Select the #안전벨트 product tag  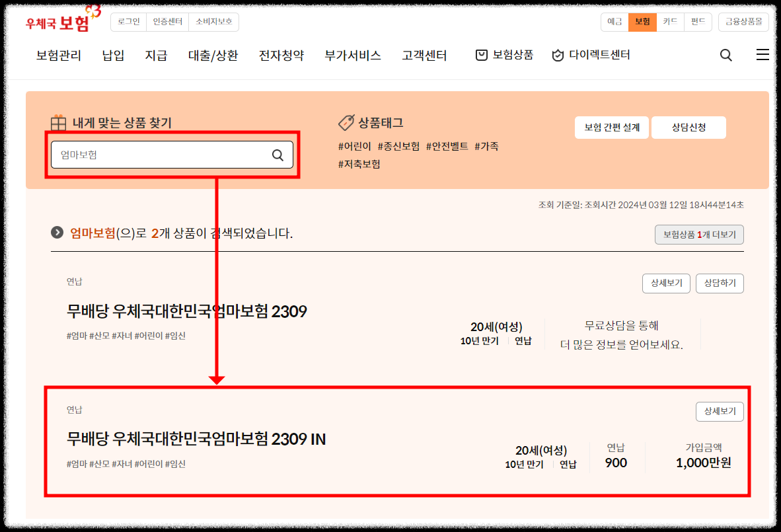pos(447,146)
